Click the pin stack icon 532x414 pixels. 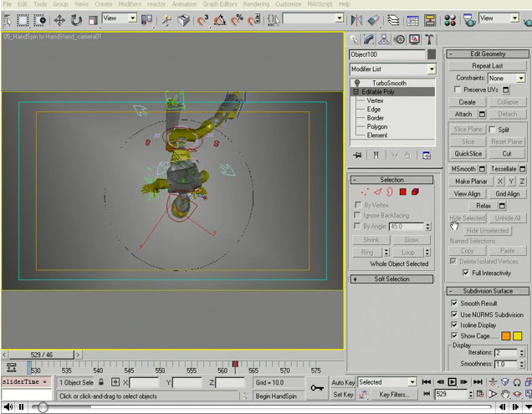(x=357, y=155)
